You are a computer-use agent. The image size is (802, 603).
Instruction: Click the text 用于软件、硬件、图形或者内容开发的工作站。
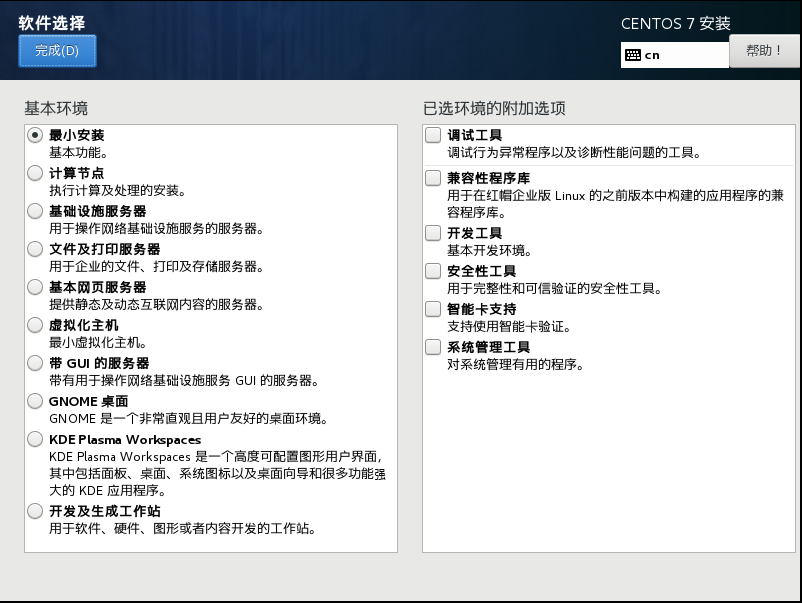click(182, 528)
